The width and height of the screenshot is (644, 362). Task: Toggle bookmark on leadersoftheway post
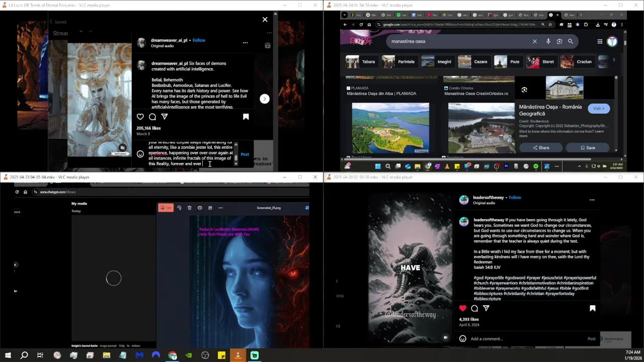click(x=593, y=308)
